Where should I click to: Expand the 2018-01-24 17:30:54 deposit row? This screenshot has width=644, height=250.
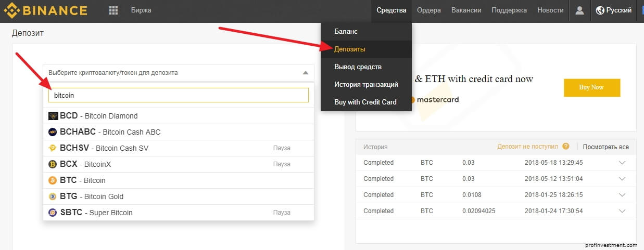click(x=622, y=211)
